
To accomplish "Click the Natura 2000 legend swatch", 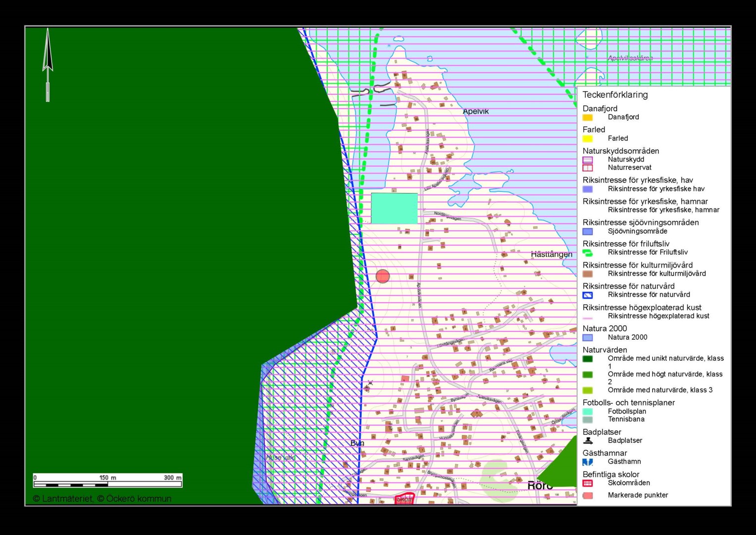I will click(588, 338).
